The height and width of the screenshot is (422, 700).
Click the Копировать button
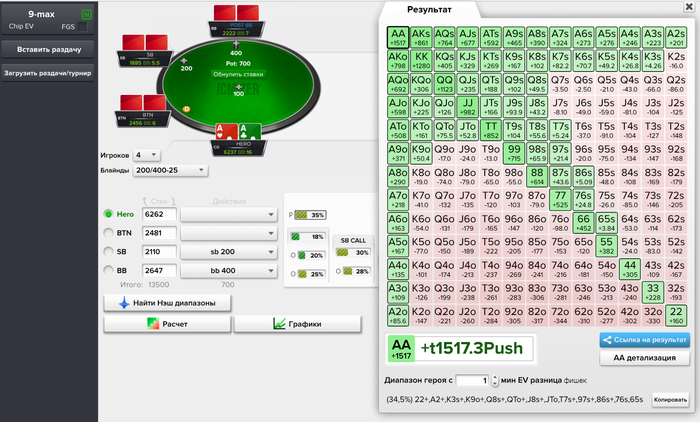670,400
